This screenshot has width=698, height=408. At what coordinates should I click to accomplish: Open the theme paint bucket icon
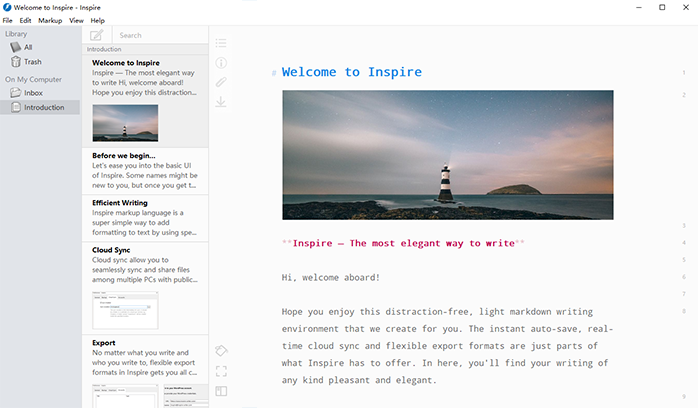click(x=221, y=351)
